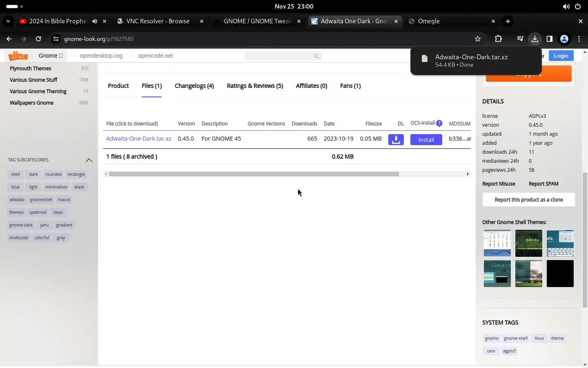
Task: Open the opencode.net link
Action: coord(156,56)
